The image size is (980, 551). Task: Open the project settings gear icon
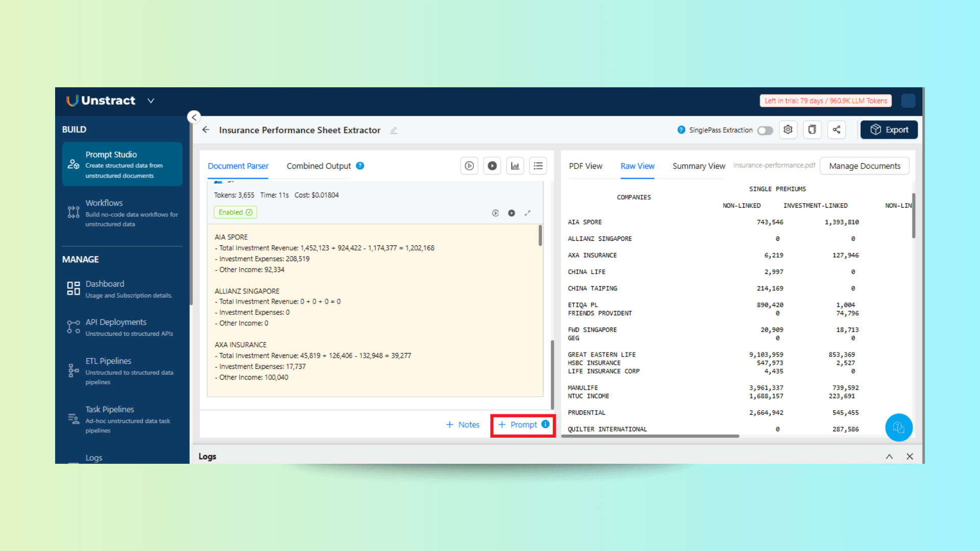click(788, 130)
